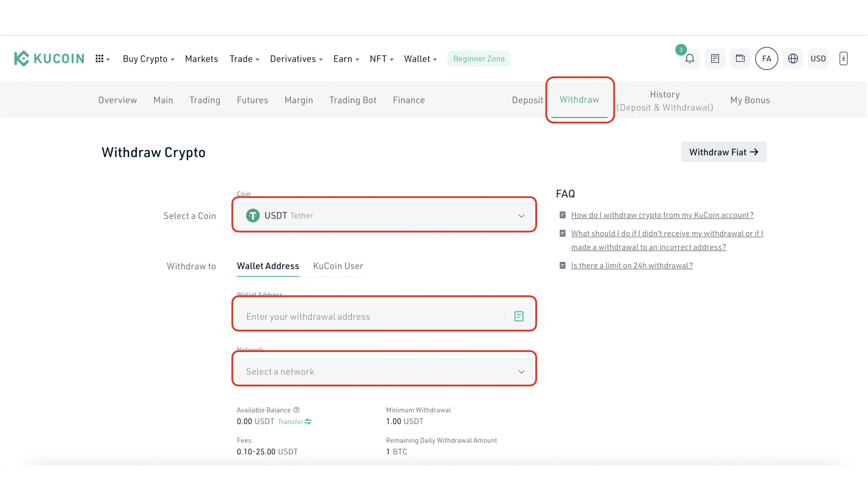Enable USD currency display toggle

[x=818, y=58]
